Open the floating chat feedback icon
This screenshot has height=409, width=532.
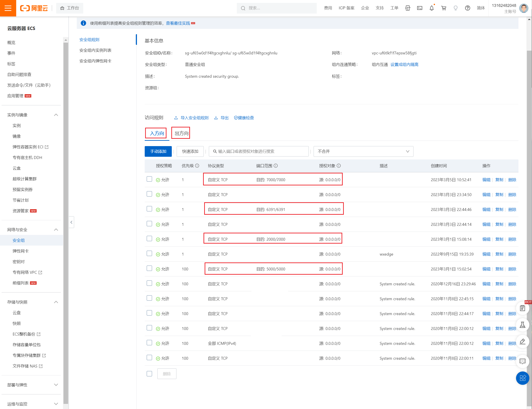(522, 361)
